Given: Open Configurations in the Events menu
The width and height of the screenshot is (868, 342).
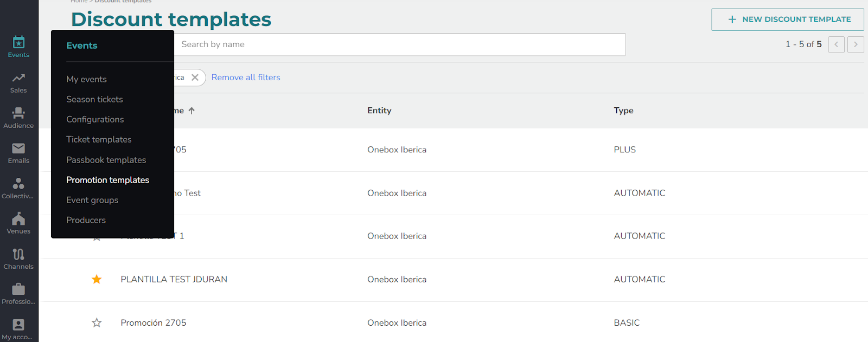Looking at the screenshot, I should pos(95,119).
